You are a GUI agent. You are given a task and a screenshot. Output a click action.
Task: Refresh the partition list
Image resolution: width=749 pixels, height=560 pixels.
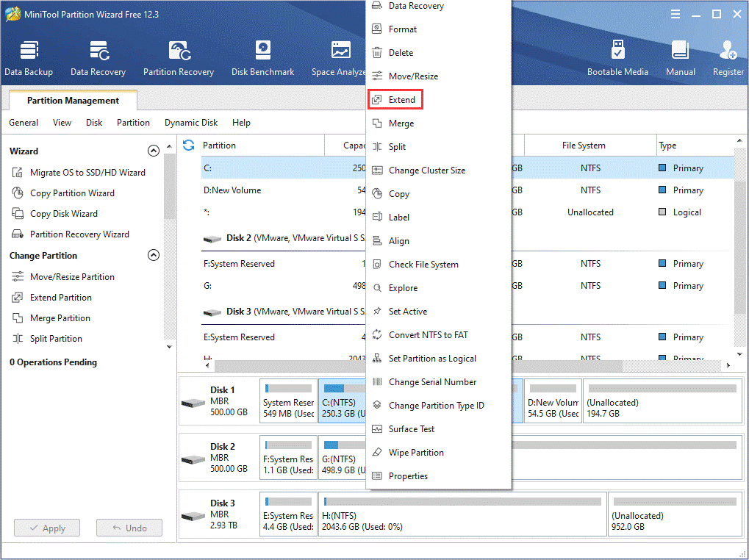pyautogui.click(x=189, y=145)
